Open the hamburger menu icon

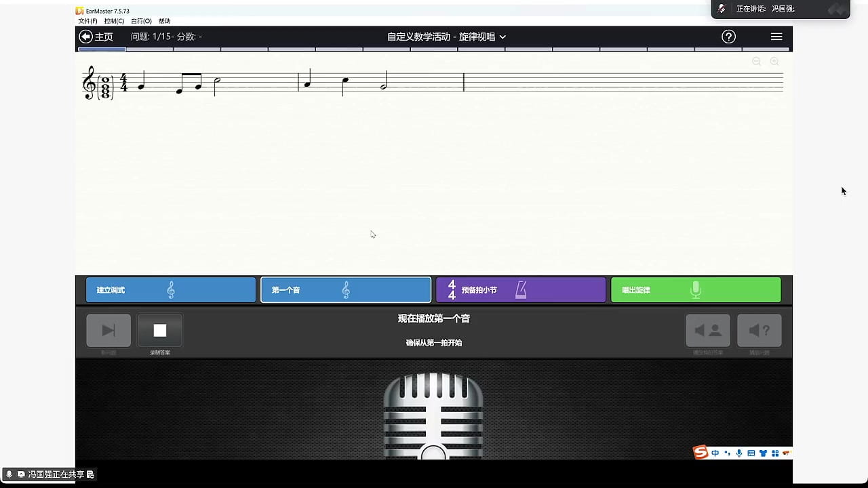[776, 37]
